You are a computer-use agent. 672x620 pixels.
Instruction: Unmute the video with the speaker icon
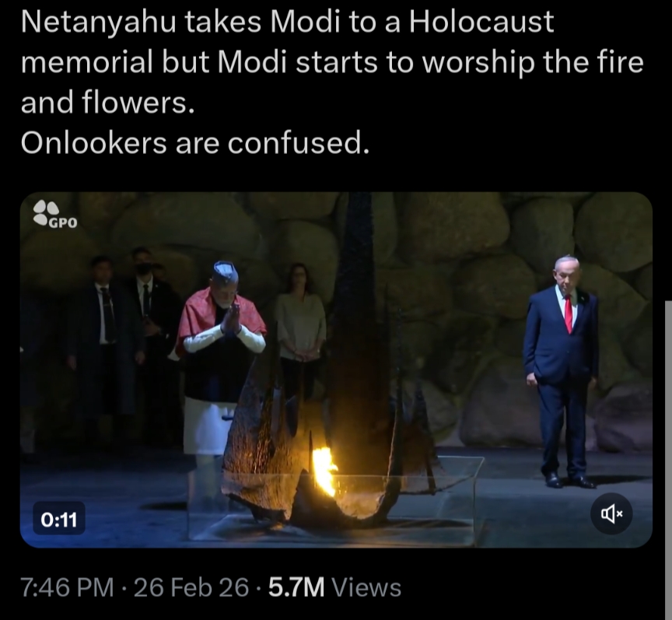[x=611, y=513]
